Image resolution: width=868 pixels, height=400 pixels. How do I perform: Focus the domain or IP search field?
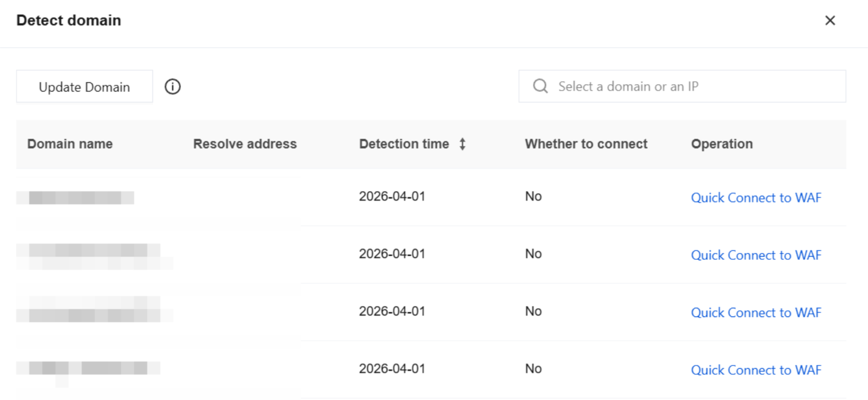coord(682,86)
